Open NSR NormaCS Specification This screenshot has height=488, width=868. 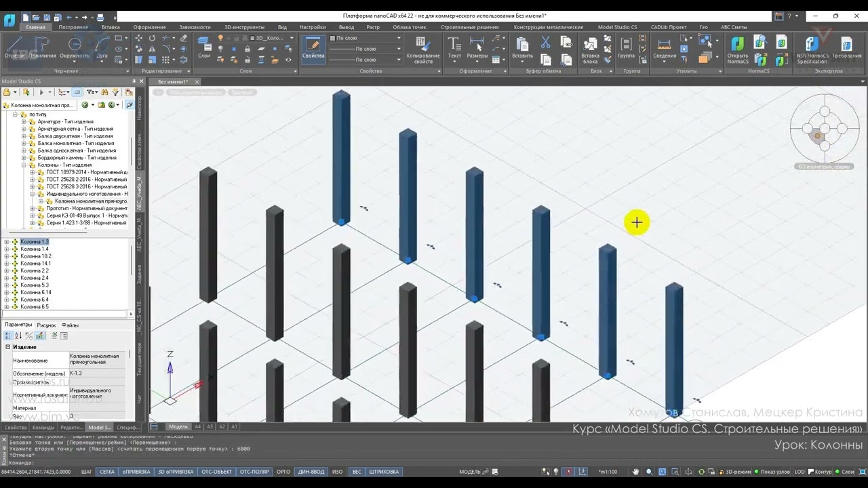812,49
